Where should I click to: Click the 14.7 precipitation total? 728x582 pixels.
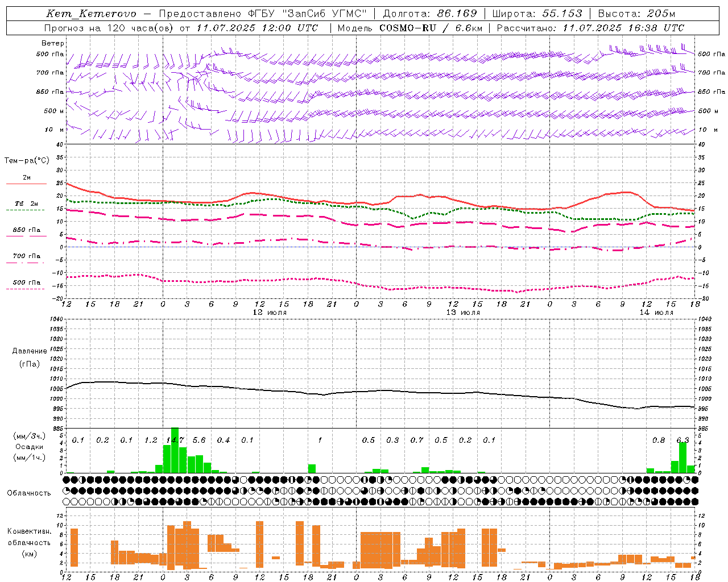[x=175, y=440]
